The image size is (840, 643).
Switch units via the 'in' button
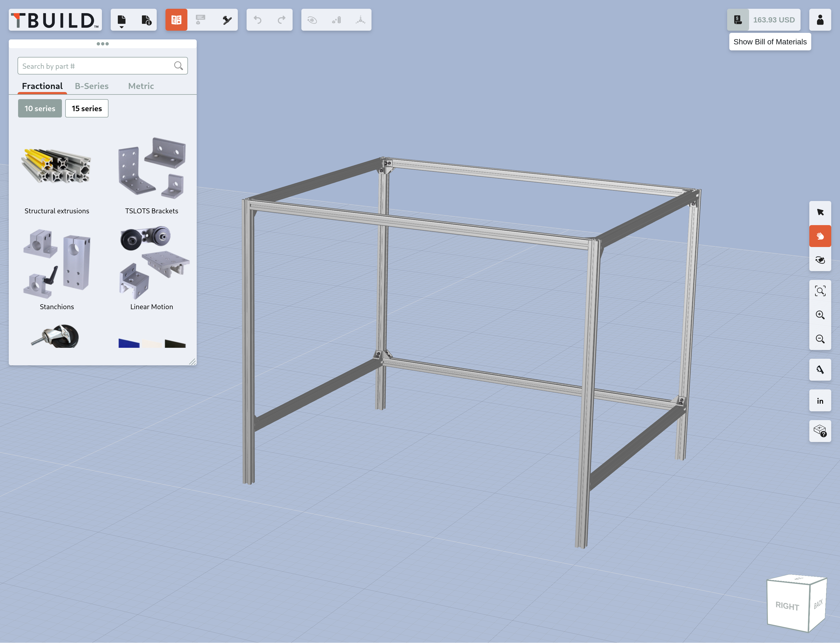point(820,401)
